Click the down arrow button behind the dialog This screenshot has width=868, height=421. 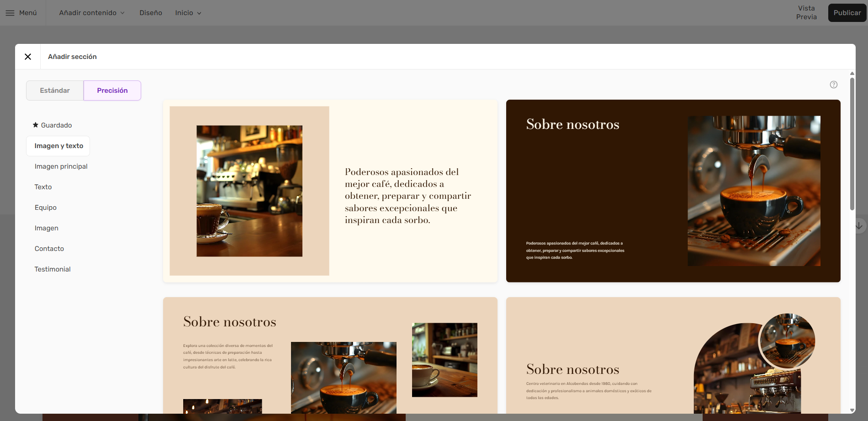click(x=859, y=226)
